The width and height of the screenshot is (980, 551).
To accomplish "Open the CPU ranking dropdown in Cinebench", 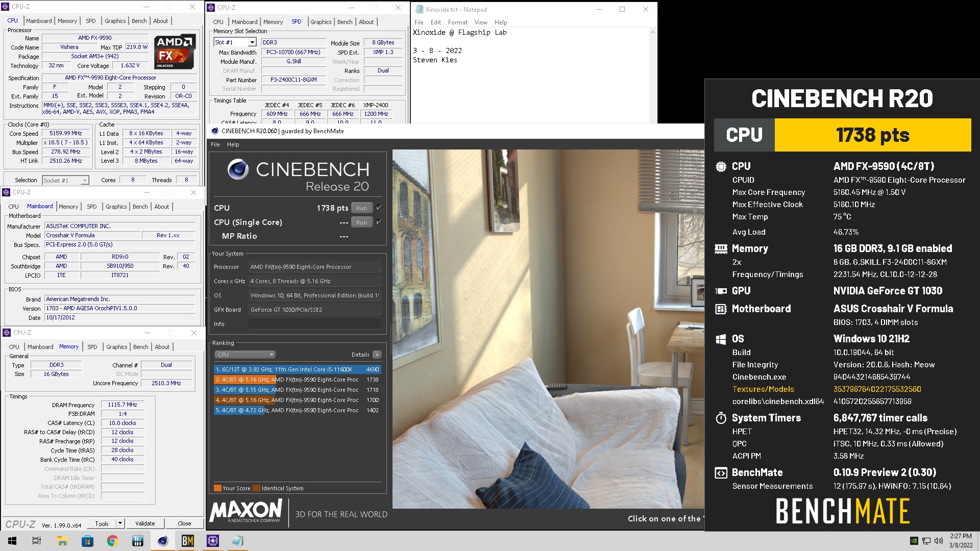I will tap(245, 355).
